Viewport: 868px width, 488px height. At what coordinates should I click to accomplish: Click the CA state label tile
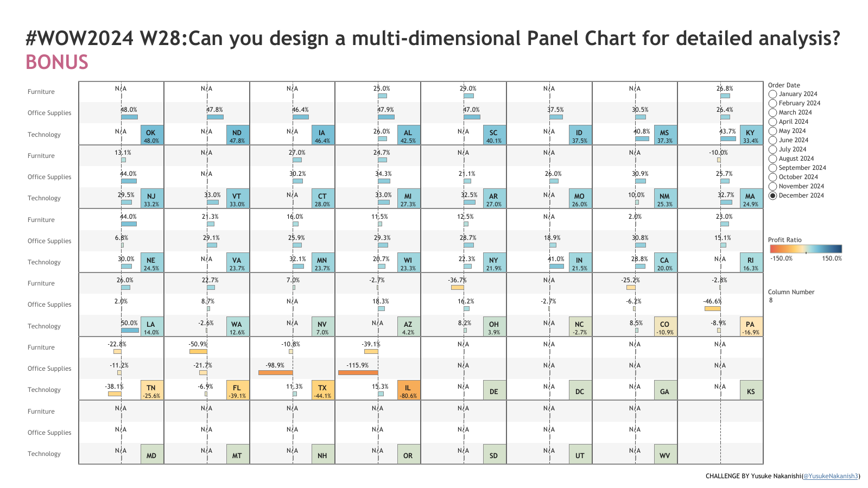click(665, 262)
